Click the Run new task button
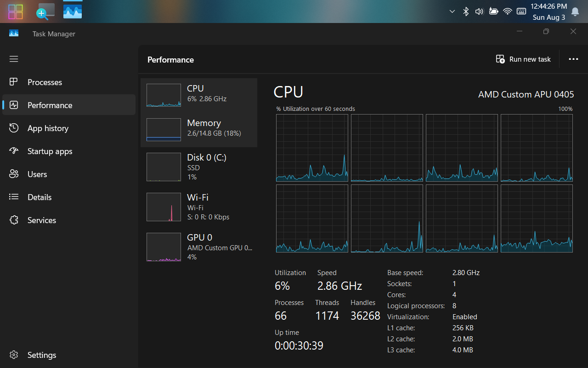 tap(523, 59)
